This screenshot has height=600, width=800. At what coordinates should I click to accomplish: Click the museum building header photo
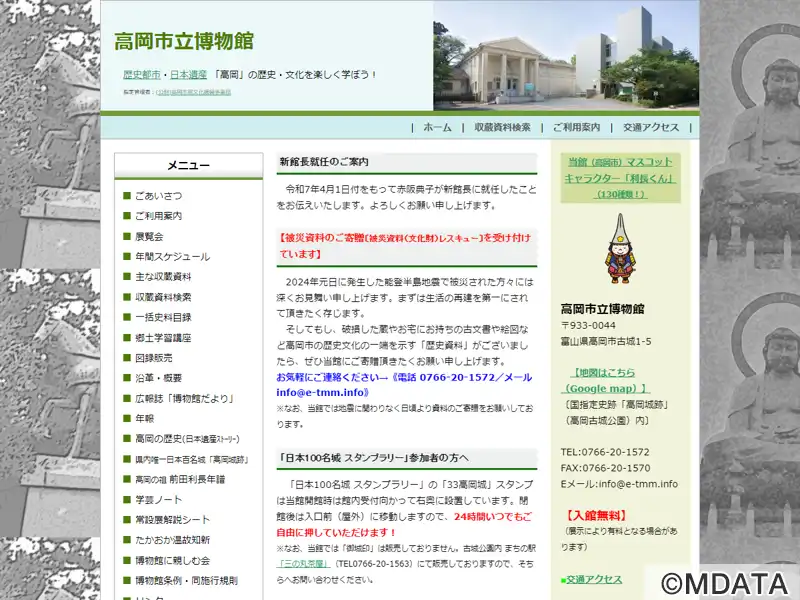point(566,56)
